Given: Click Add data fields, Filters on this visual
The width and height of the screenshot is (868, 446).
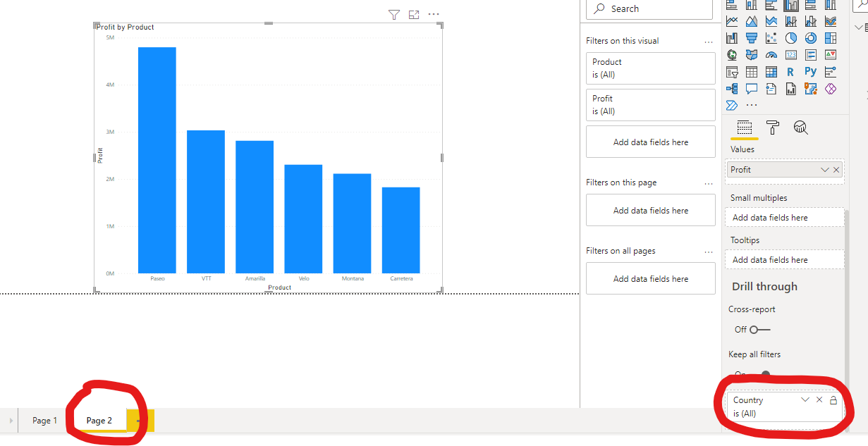Looking at the screenshot, I should coord(651,142).
